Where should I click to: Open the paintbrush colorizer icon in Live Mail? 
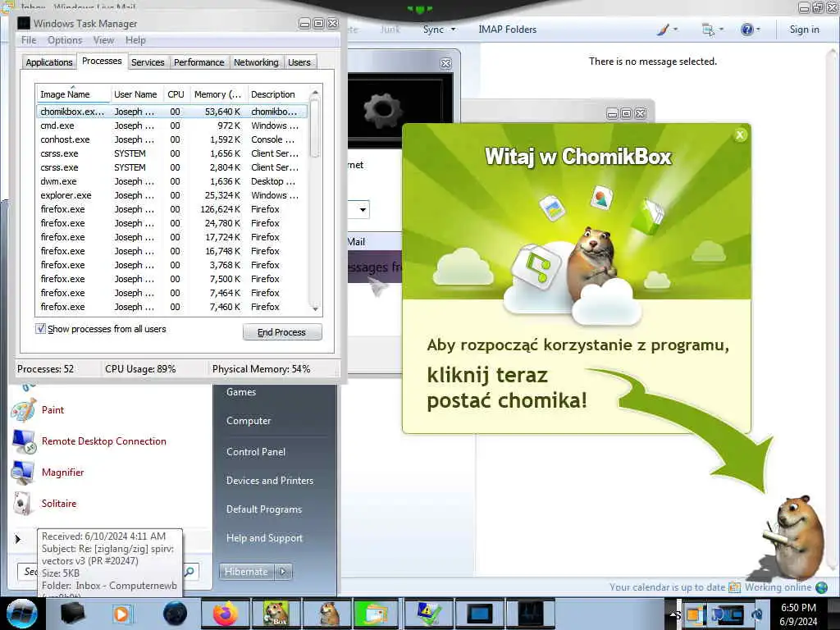click(663, 30)
